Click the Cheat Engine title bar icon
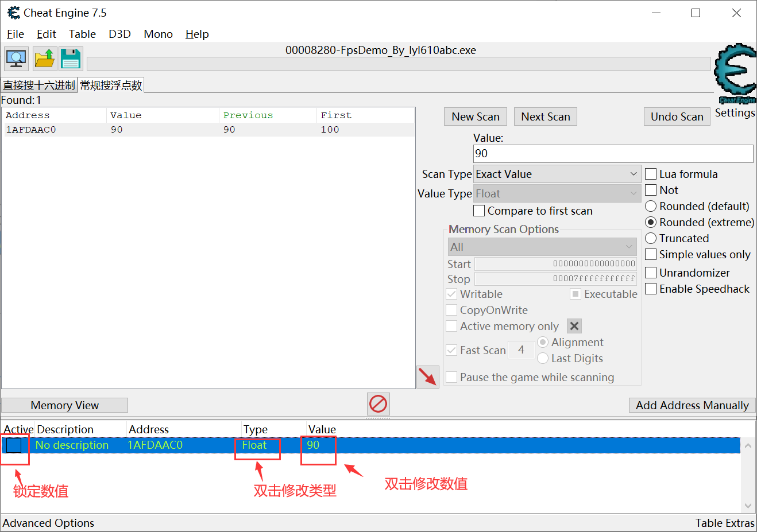This screenshot has width=757, height=532. [13, 13]
